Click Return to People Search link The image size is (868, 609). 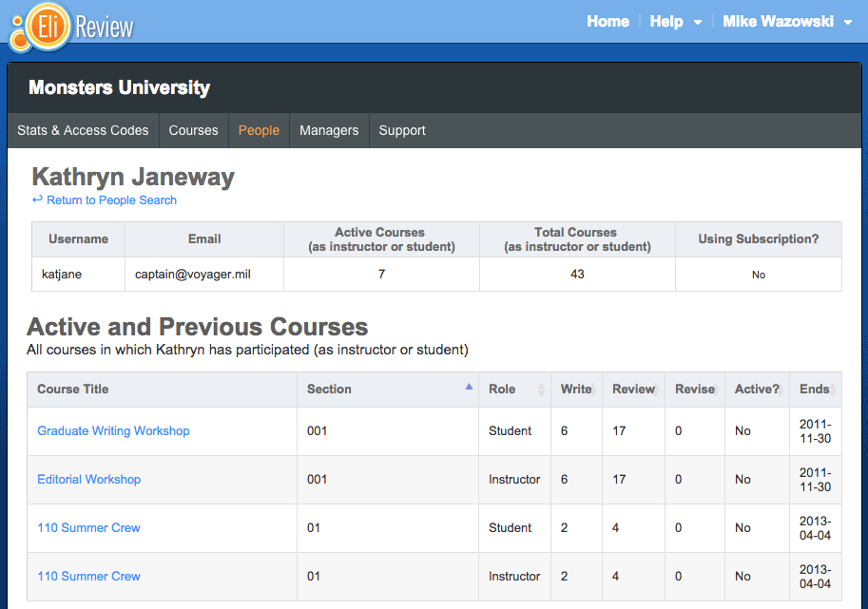point(111,200)
